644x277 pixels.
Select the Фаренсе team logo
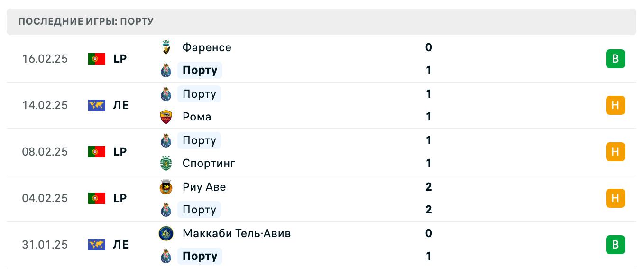[166, 47]
